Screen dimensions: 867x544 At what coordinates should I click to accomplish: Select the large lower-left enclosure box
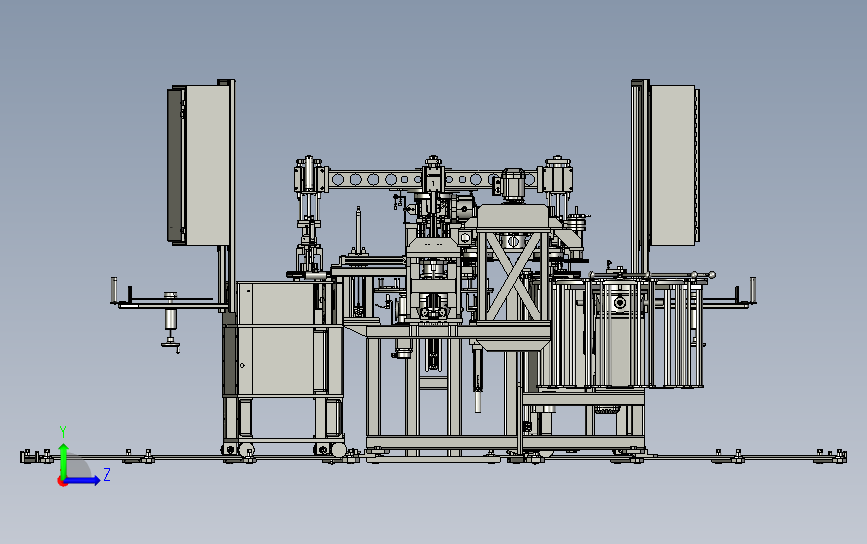[x=283, y=338]
